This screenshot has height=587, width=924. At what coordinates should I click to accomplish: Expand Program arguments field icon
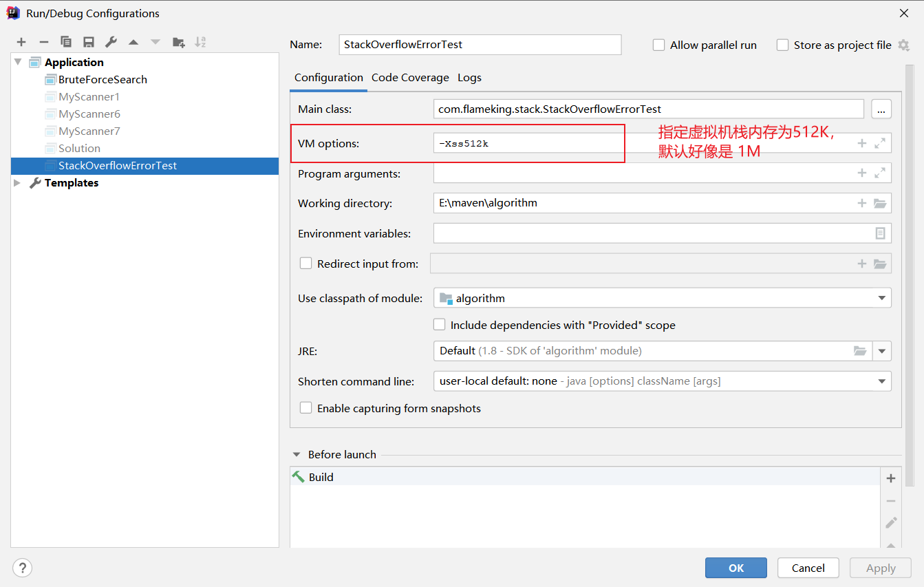point(880,173)
